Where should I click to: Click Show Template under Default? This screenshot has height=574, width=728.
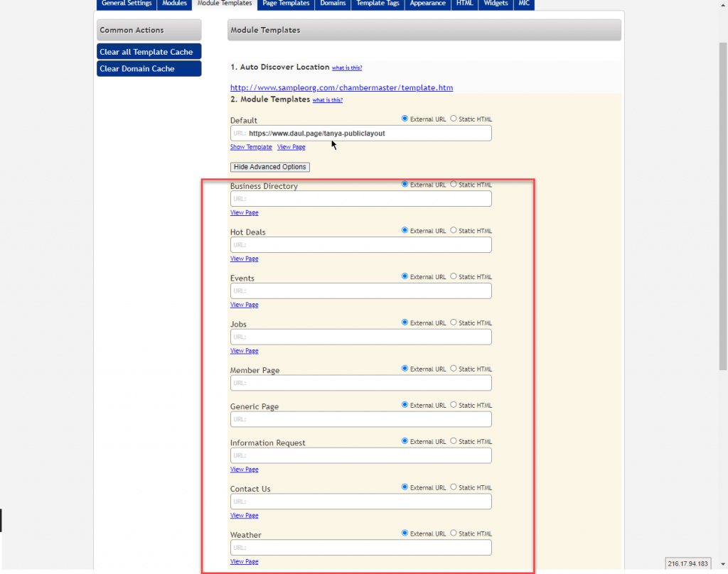250,146
